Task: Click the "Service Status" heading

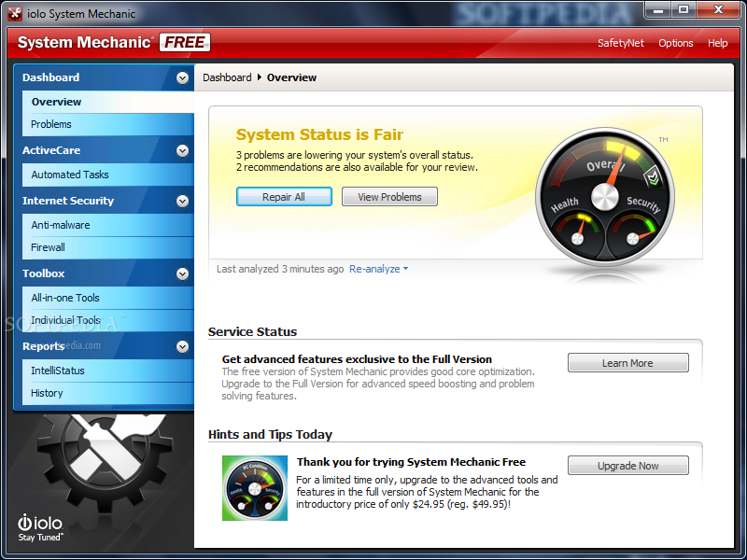Action: click(252, 332)
